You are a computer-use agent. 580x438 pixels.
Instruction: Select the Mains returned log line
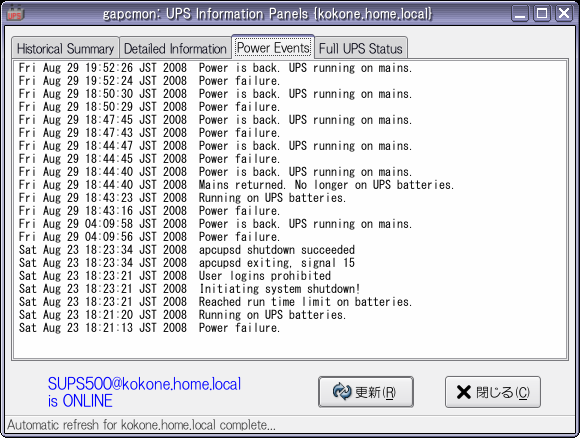point(236,185)
